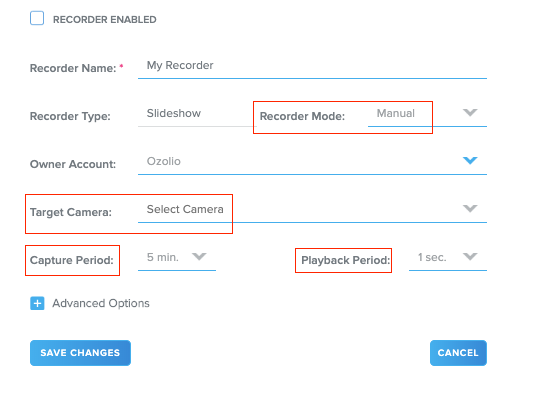
Task: Click the Cancel button
Action: 458,353
